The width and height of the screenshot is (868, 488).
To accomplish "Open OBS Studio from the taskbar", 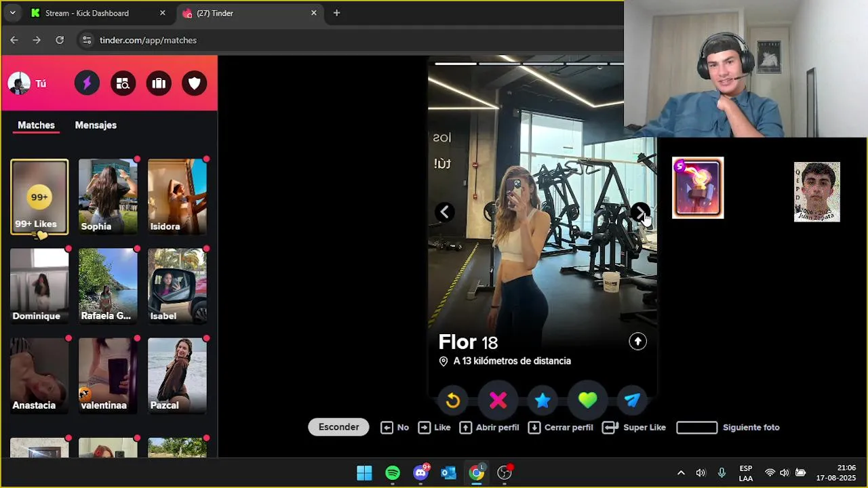I will tap(505, 473).
